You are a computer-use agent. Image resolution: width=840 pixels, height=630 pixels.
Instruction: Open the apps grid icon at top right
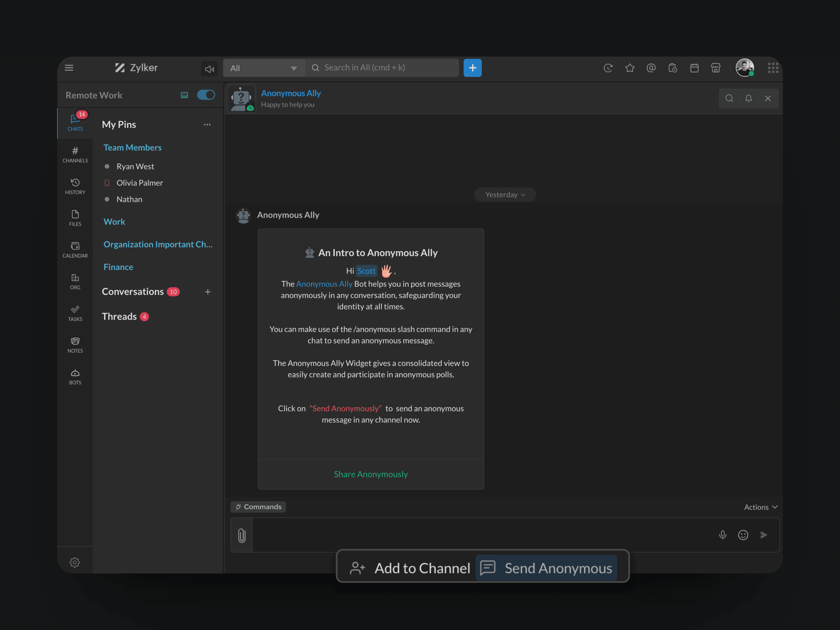(773, 68)
